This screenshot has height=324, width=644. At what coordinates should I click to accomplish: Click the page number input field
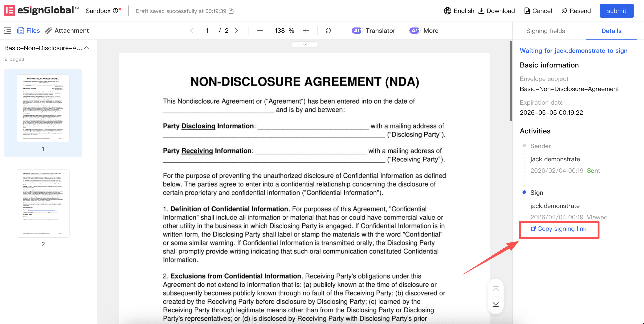pos(207,31)
